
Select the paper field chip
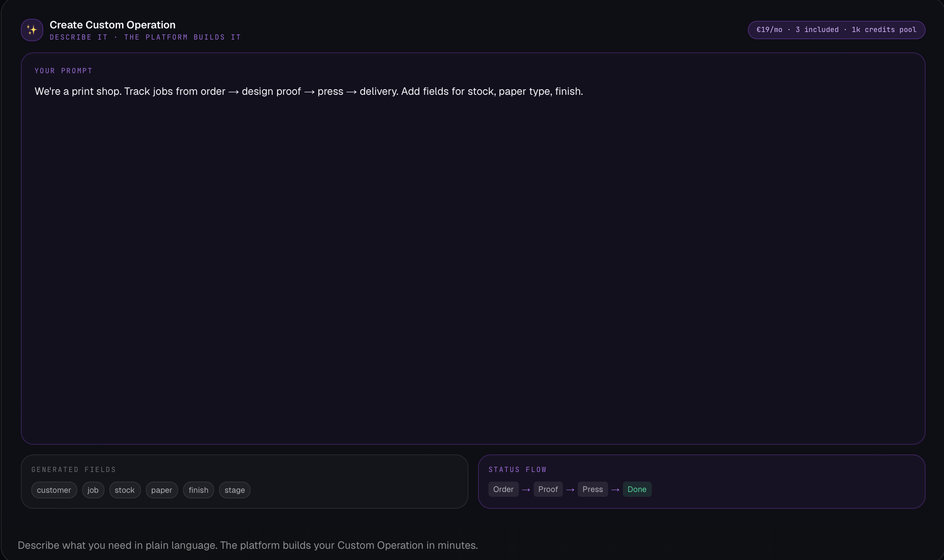click(162, 490)
